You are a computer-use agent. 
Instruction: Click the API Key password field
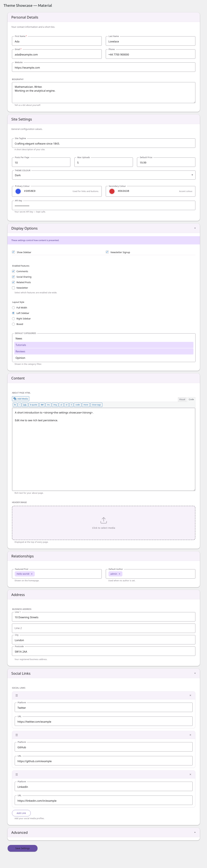pyautogui.click(x=104, y=206)
